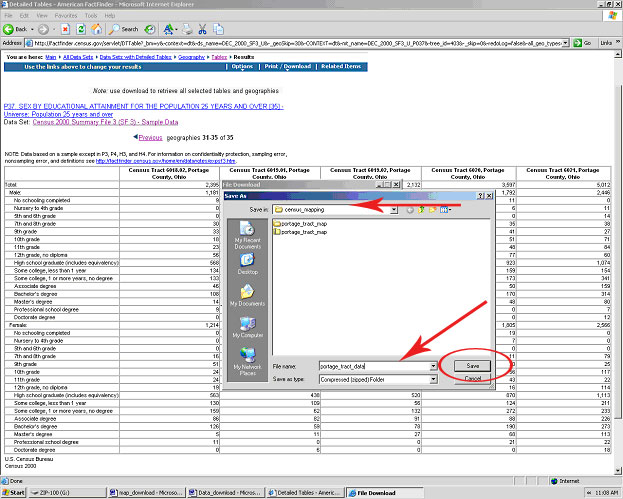The height and width of the screenshot is (499, 623).
Task: Open the File menu
Action: click(8, 15)
